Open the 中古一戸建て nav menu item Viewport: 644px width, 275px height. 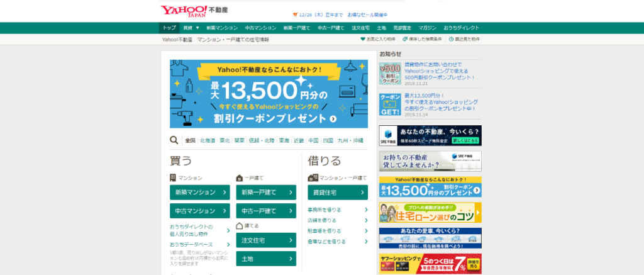point(331,28)
